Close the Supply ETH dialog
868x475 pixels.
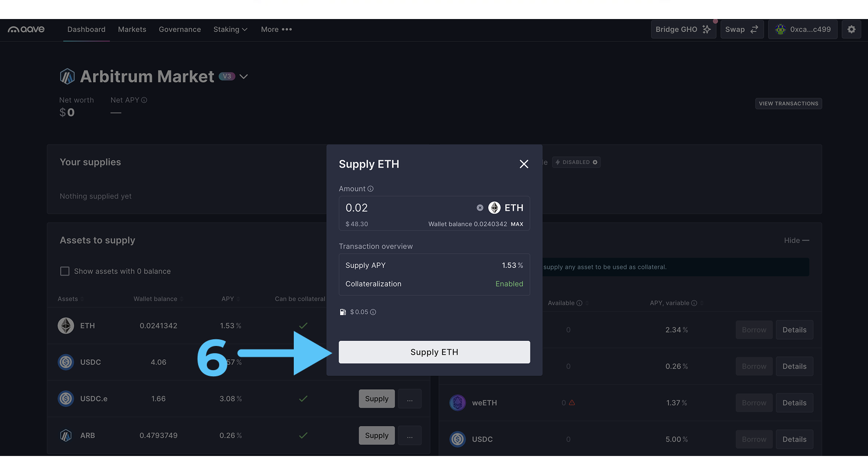pos(524,164)
